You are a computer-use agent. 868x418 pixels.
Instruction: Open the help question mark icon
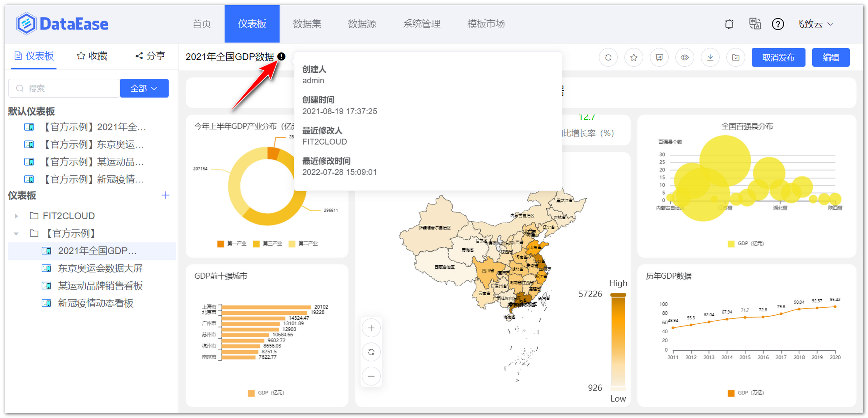tap(778, 24)
